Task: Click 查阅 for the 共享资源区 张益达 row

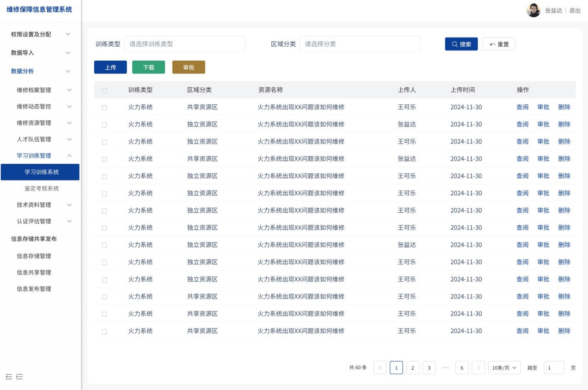Action: pos(522,159)
